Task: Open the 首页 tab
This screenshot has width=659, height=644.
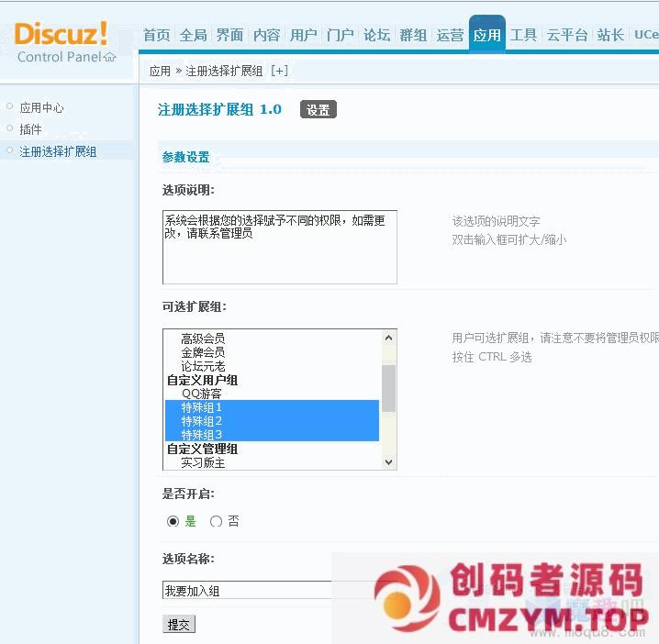Action: pos(157,35)
